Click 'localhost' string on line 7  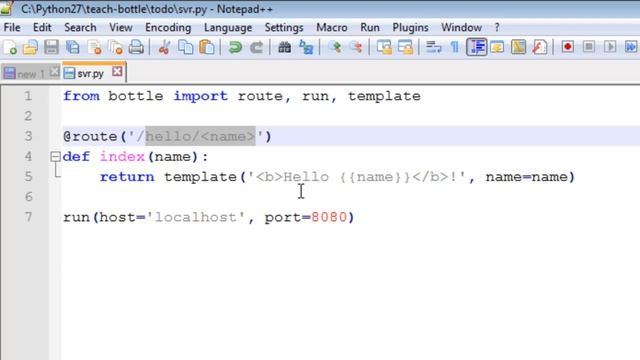[196, 217]
